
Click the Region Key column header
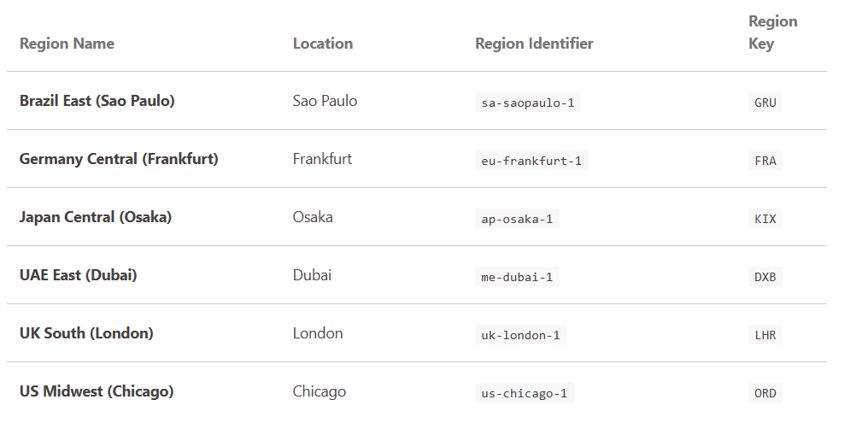coord(772,32)
